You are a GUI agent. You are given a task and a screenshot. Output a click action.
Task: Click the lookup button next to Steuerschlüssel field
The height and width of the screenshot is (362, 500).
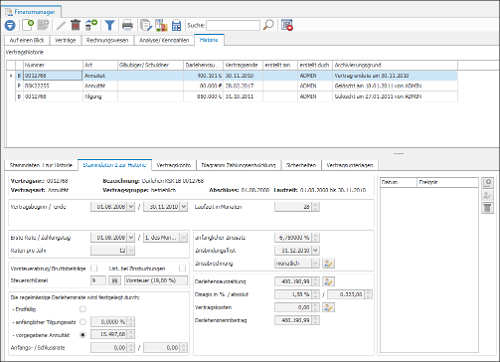114,281
